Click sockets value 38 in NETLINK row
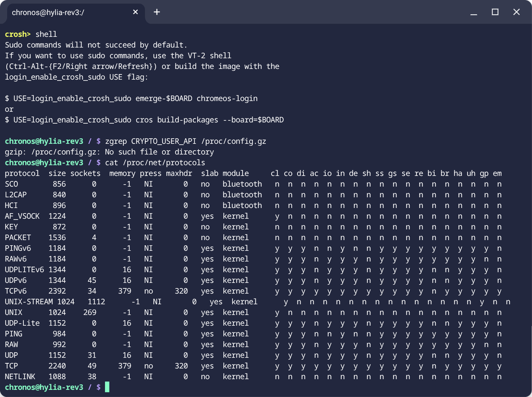 click(x=92, y=377)
